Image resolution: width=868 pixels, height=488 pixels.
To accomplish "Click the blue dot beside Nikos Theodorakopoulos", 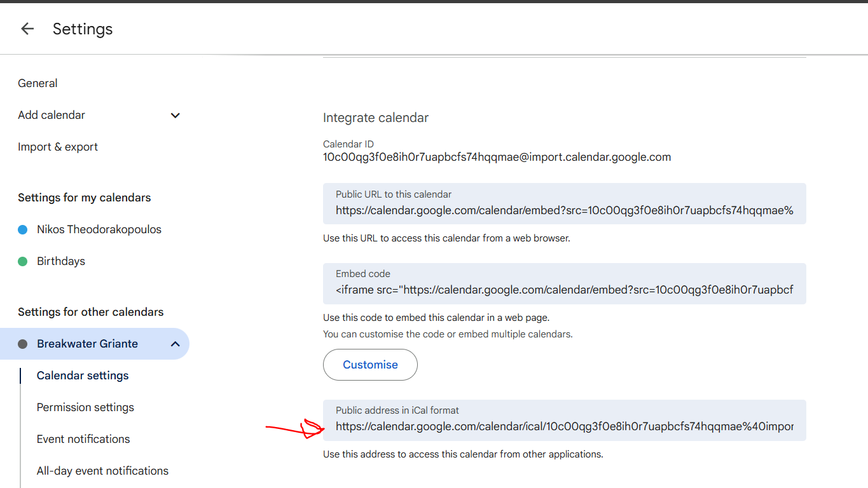I will click(x=23, y=229).
